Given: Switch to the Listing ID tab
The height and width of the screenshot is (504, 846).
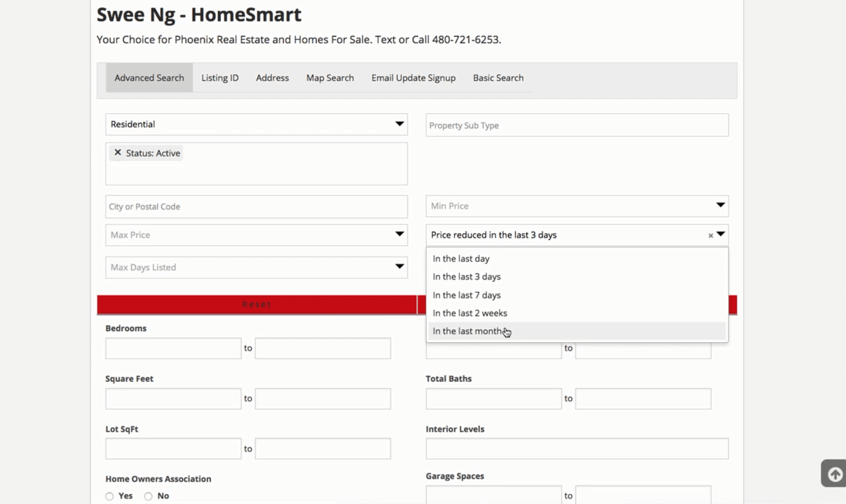Looking at the screenshot, I should [x=220, y=78].
